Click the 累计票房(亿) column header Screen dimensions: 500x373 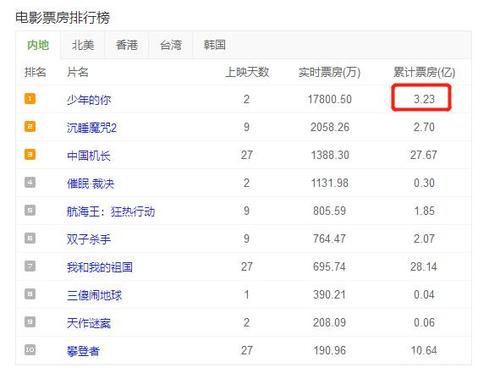point(424,72)
